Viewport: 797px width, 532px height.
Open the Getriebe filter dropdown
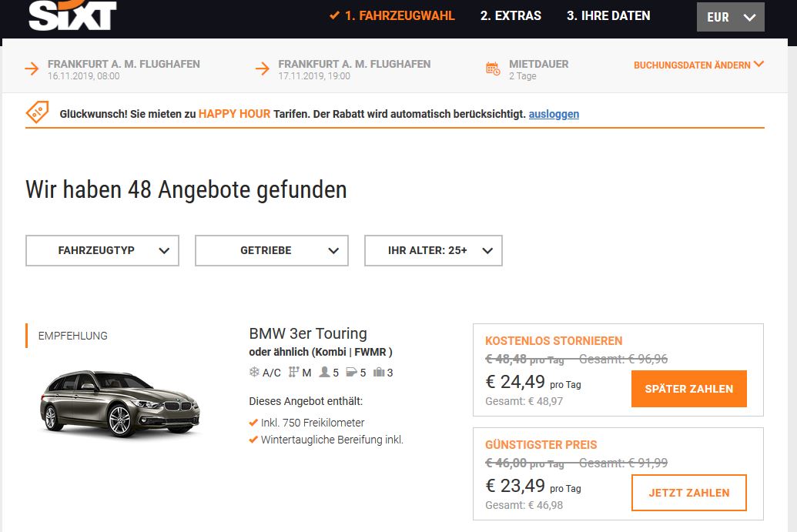click(x=271, y=250)
